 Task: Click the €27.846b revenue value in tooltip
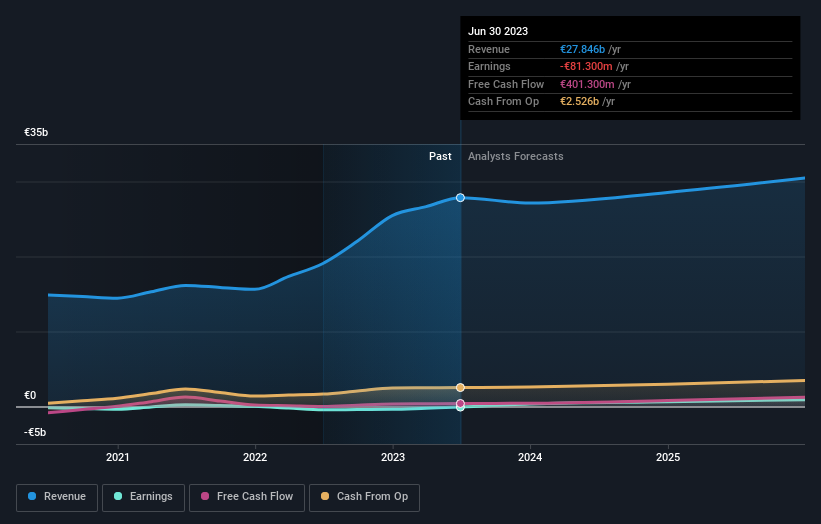582,49
